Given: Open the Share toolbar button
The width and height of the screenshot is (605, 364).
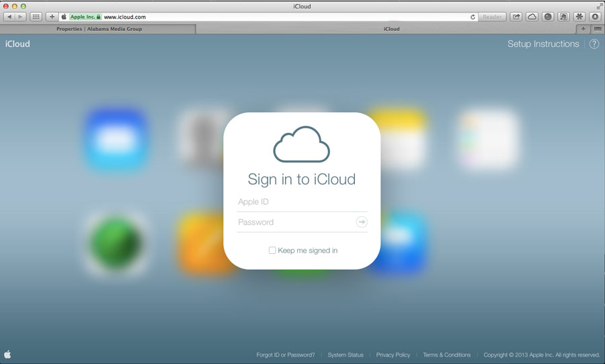Looking at the screenshot, I should click(516, 17).
